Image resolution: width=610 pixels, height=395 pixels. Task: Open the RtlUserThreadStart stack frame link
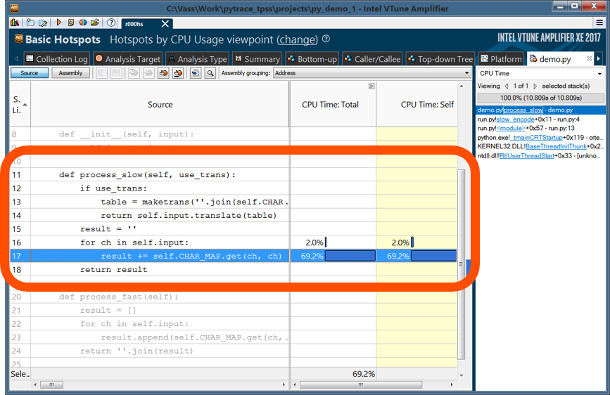click(527, 156)
